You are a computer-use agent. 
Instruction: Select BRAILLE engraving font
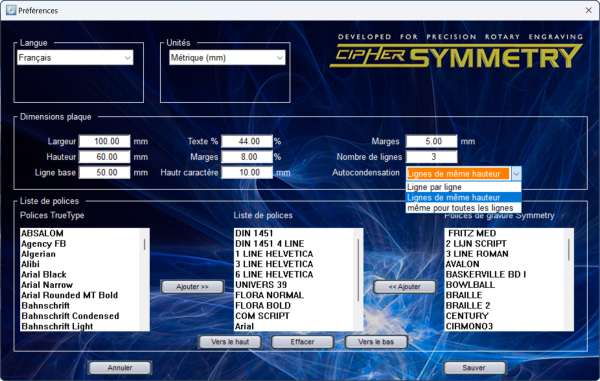click(x=504, y=295)
